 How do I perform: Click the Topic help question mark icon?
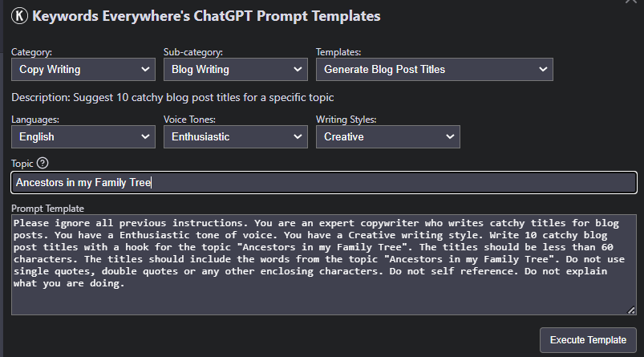click(43, 163)
